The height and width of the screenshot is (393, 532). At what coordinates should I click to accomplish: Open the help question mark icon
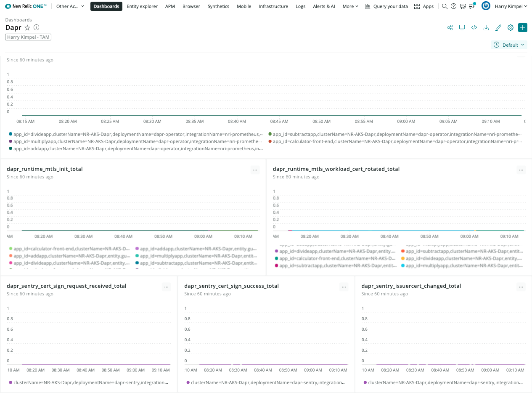[453, 6]
